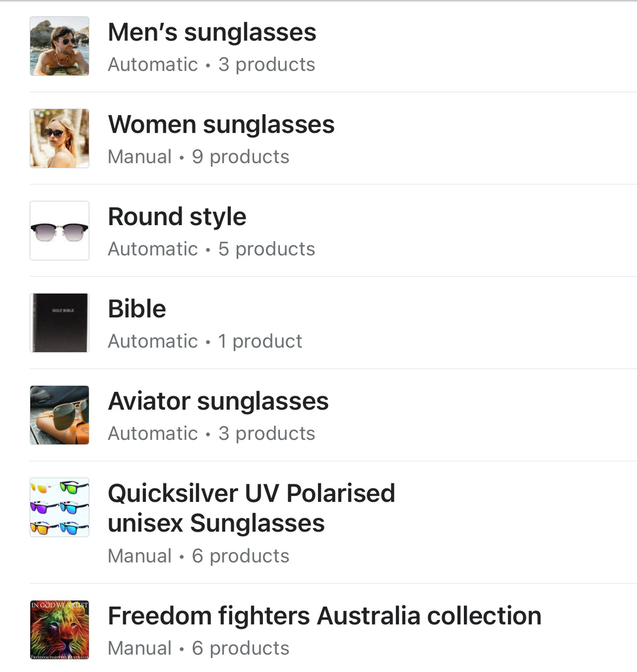
Task: Open the Bible collection title
Action: tap(137, 309)
